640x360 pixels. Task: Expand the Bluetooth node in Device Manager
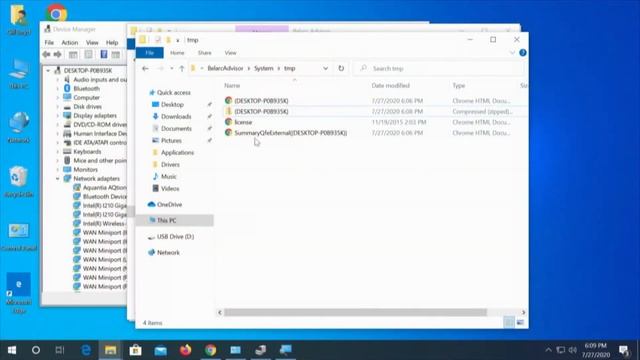coord(58,89)
